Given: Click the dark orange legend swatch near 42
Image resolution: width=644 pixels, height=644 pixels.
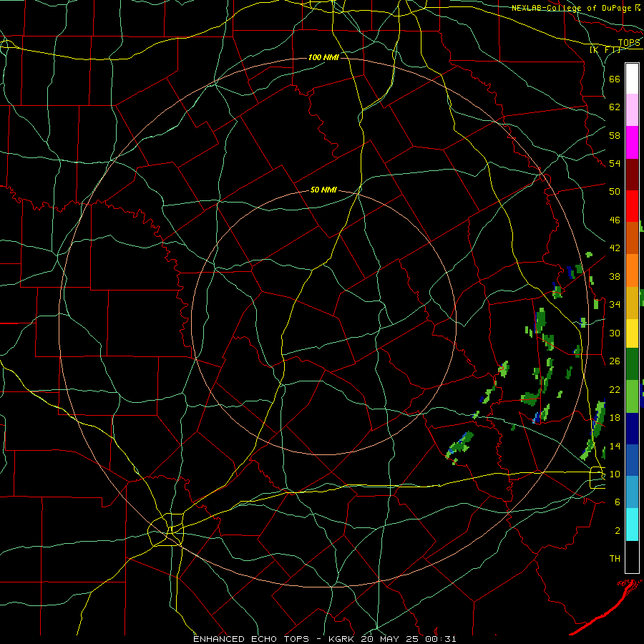Looking at the screenshot, I should click(632, 238).
